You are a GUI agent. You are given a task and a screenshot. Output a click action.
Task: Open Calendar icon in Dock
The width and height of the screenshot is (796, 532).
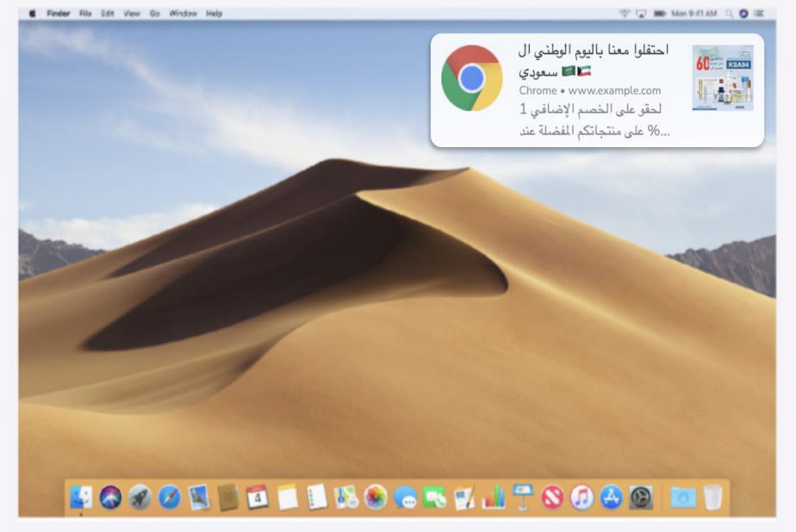click(258, 497)
